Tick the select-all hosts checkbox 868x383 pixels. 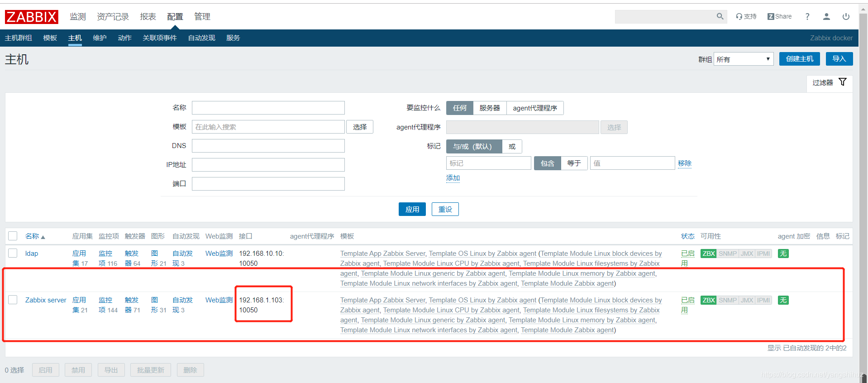click(13, 236)
